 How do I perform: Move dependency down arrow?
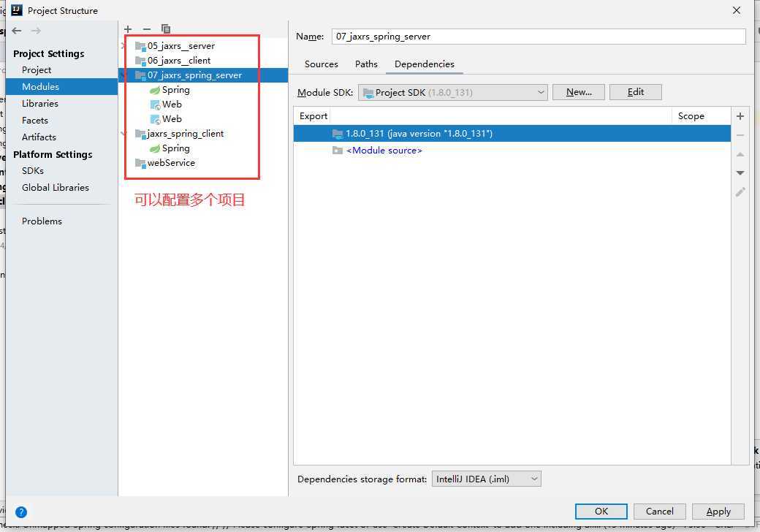[x=740, y=173]
